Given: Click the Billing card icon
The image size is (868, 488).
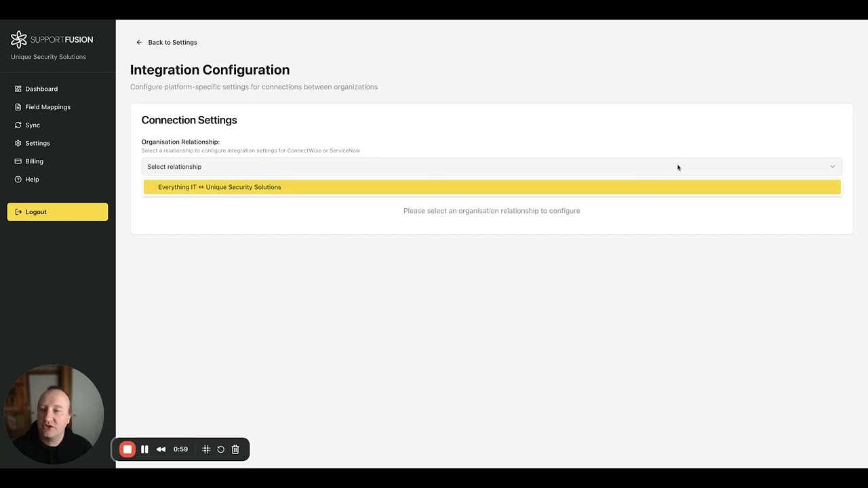Looking at the screenshot, I should point(18,161).
